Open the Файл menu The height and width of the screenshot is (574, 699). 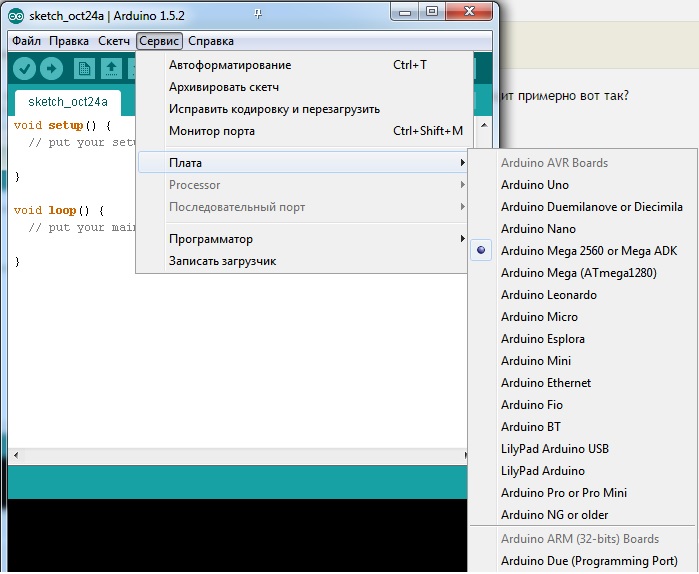pyautogui.click(x=27, y=41)
